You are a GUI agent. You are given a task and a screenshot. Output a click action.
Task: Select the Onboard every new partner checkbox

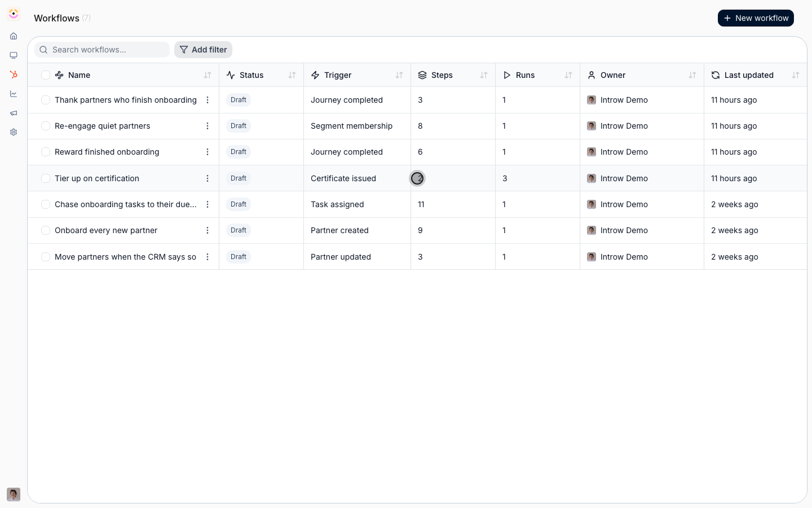[x=46, y=230]
